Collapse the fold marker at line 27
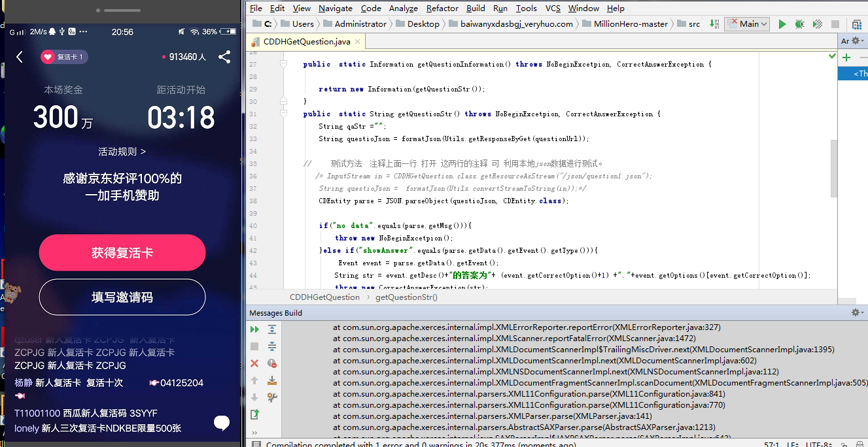Image resolution: width=868 pixels, height=447 pixels. (x=283, y=64)
